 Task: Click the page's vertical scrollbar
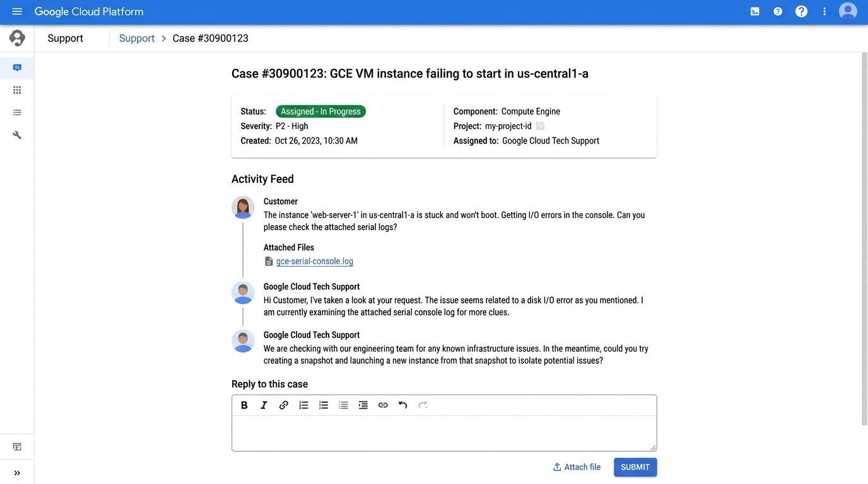[x=864, y=238]
